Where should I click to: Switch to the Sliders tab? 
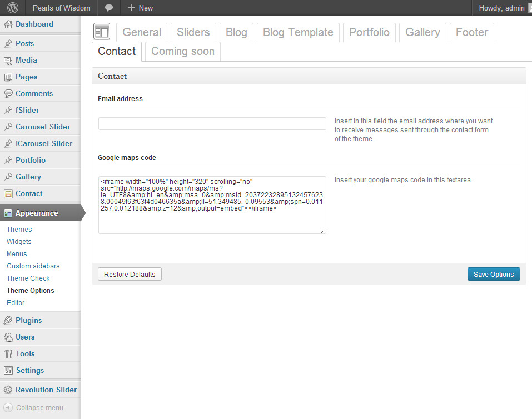pos(193,32)
